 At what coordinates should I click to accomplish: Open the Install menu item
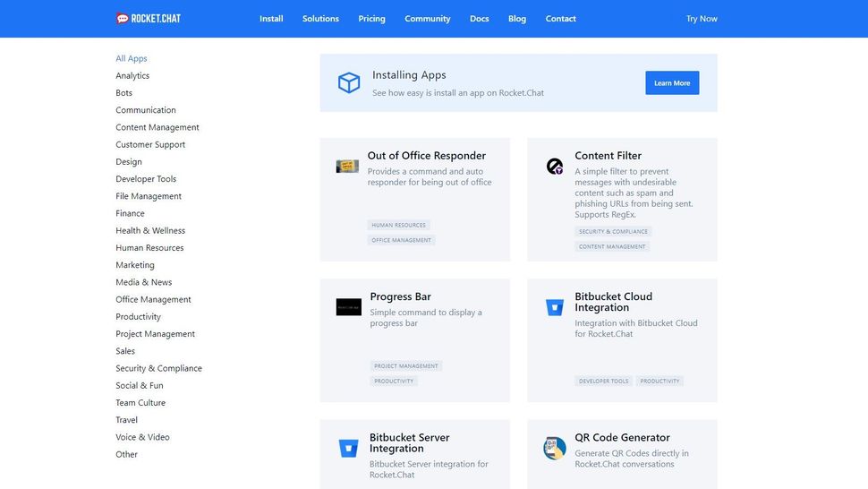(x=271, y=18)
